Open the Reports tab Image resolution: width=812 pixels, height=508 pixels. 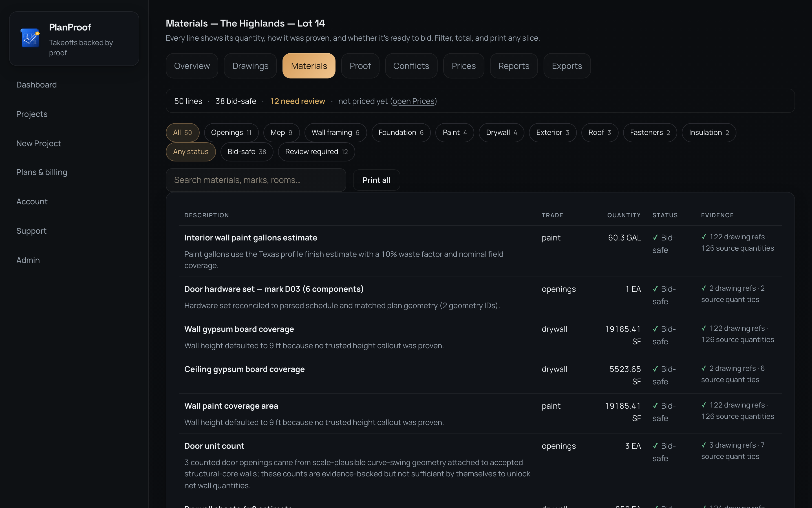514,66
